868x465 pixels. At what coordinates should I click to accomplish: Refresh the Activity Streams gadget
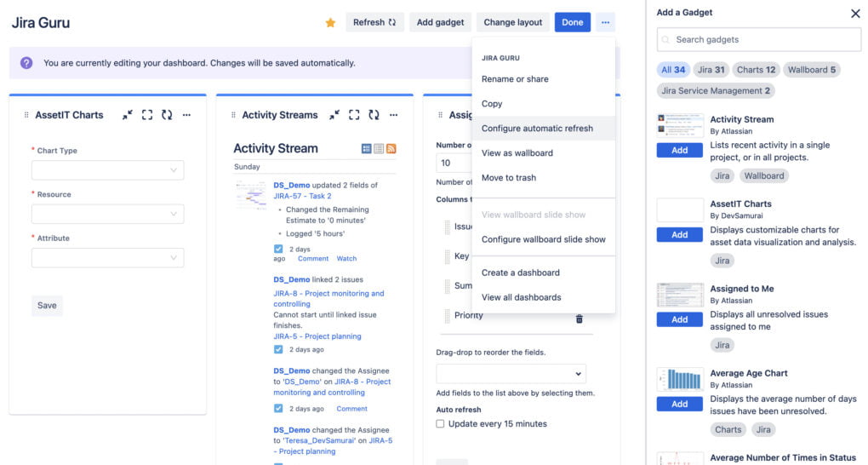374,115
